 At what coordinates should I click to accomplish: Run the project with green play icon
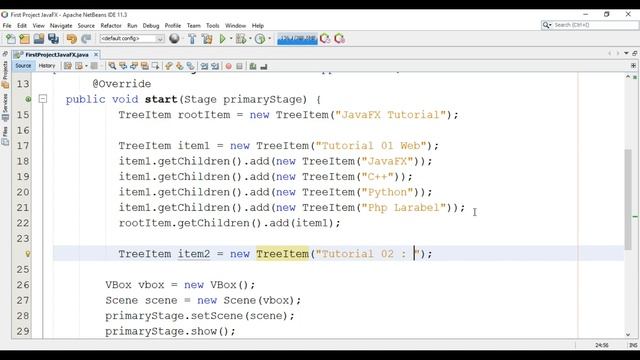[222, 39]
